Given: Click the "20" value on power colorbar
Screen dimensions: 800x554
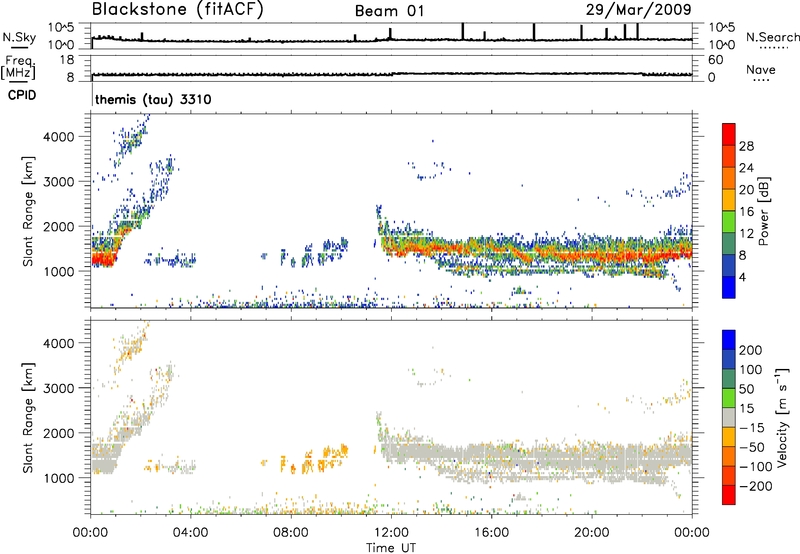Looking at the screenshot, I should (x=746, y=190).
